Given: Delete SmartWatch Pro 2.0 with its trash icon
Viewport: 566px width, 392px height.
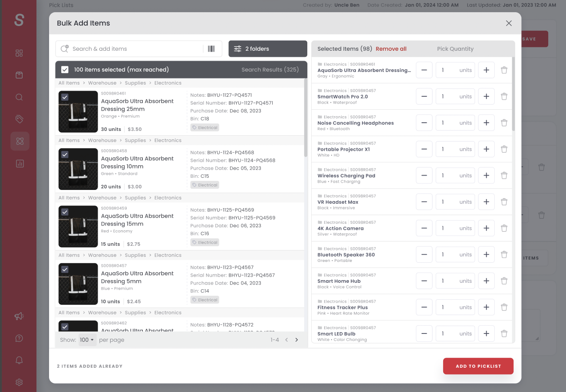Looking at the screenshot, I should click(504, 96).
